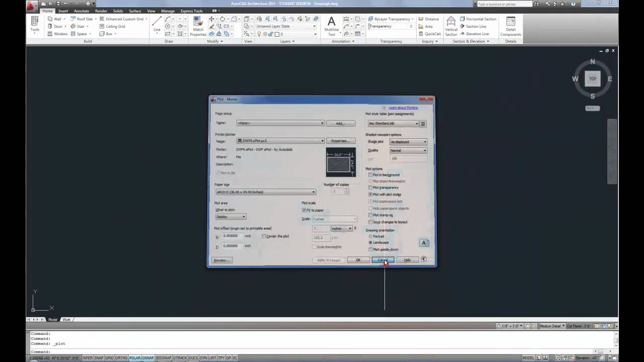Screen dimensions: 644x362
Task: Select the Ceiling Grid tool
Action: pos(112,26)
